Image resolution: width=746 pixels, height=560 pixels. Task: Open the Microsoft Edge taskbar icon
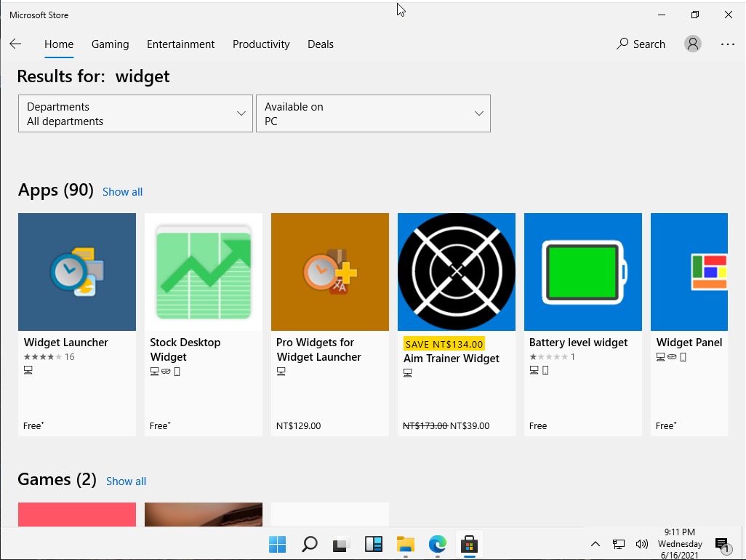(437, 544)
